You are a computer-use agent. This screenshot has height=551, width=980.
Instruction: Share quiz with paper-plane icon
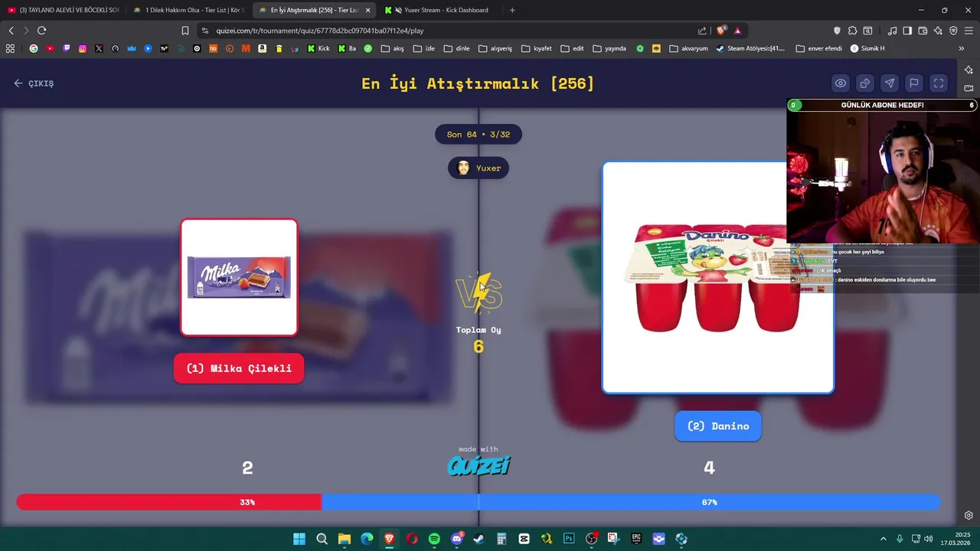(x=890, y=83)
